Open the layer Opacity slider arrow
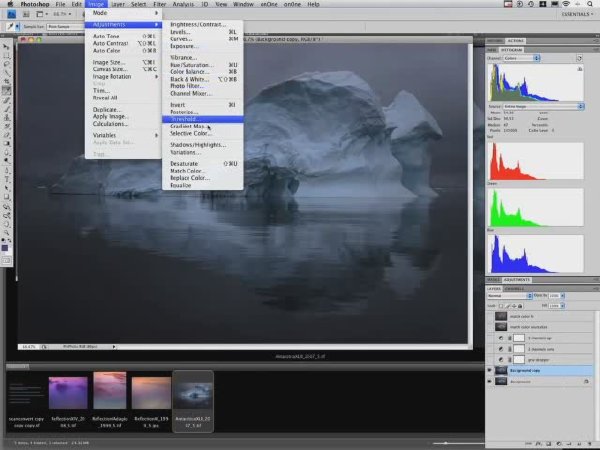Screen dimensions: 600x450 (x=562, y=296)
